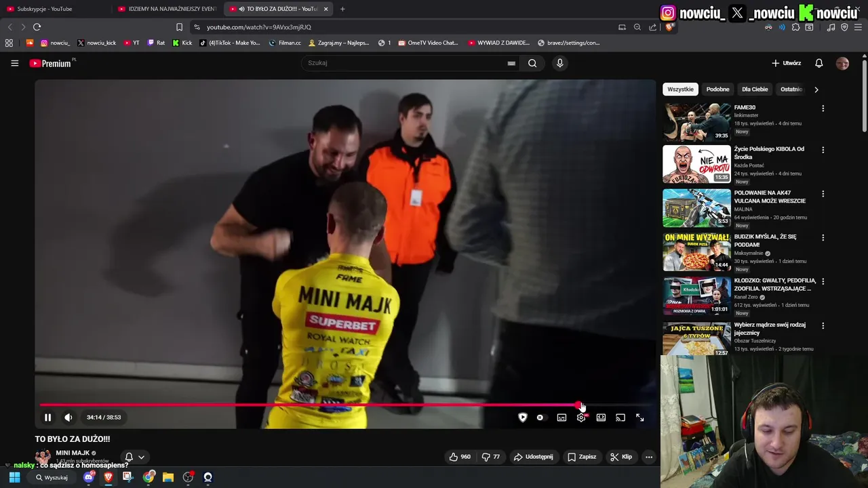Screen dimensions: 868x488
Task: Open Windows Start menu
Action: tap(14, 477)
